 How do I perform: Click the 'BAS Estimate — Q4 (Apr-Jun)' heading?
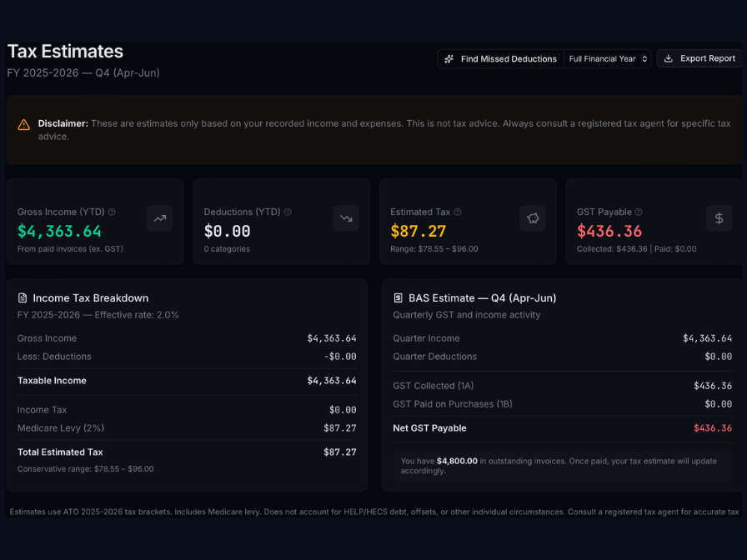click(x=482, y=298)
